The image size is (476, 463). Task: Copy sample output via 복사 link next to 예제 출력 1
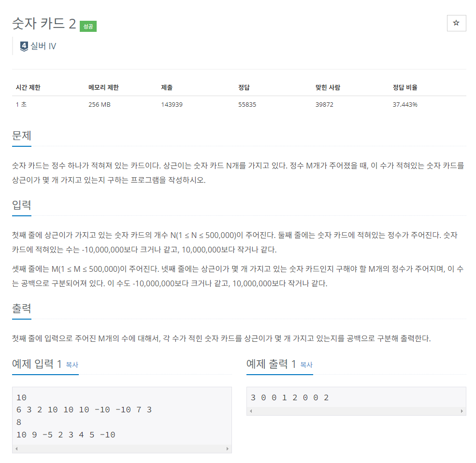pos(306,365)
